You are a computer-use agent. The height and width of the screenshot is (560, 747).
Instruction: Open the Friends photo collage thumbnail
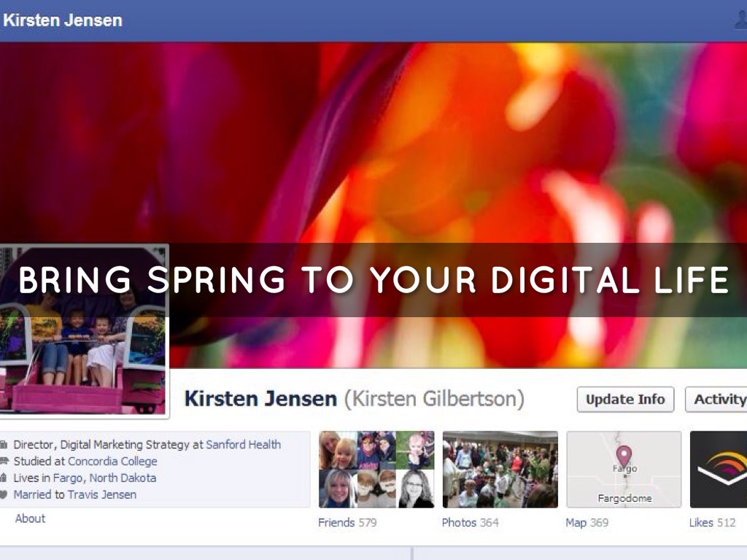(376, 469)
